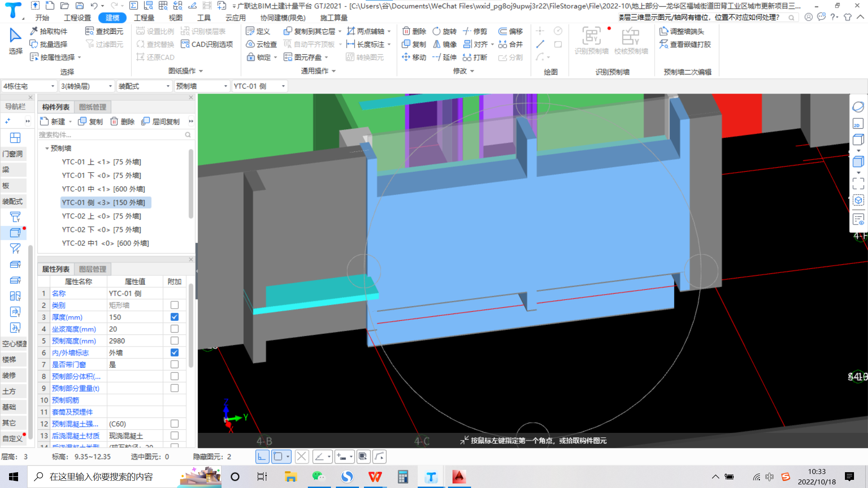This screenshot has width=868, height=488.
Task: Open the 预制墙 component type dropdown
Action: [202, 86]
